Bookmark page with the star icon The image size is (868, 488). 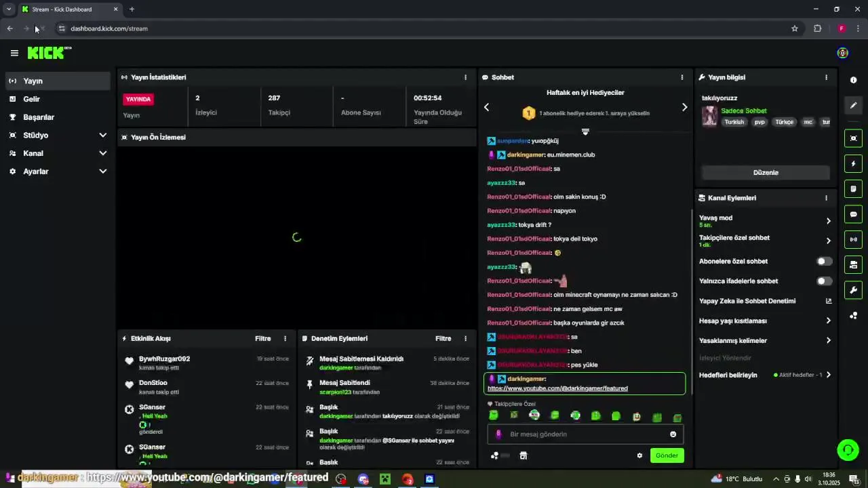pyautogui.click(x=794, y=28)
